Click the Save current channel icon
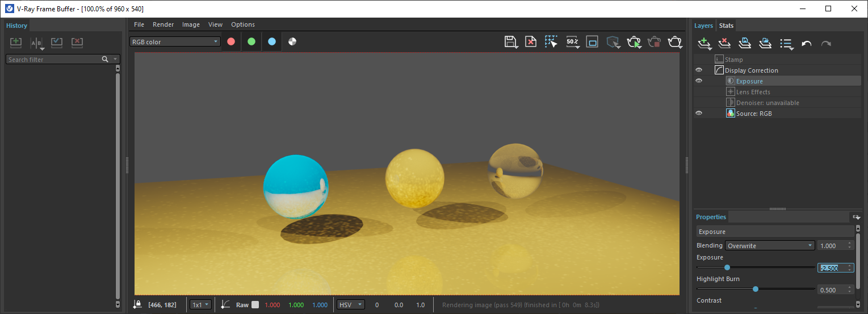The width and height of the screenshot is (868, 314). pyautogui.click(x=510, y=42)
